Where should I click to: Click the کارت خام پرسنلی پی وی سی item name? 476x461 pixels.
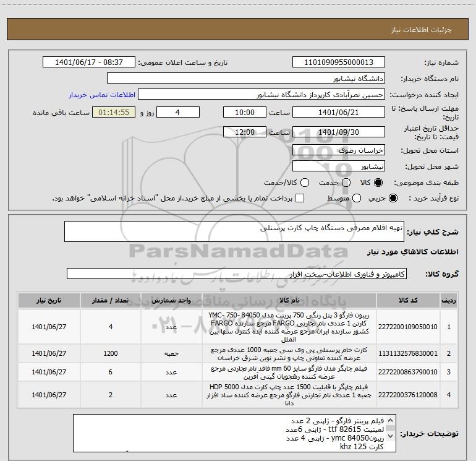(x=289, y=354)
